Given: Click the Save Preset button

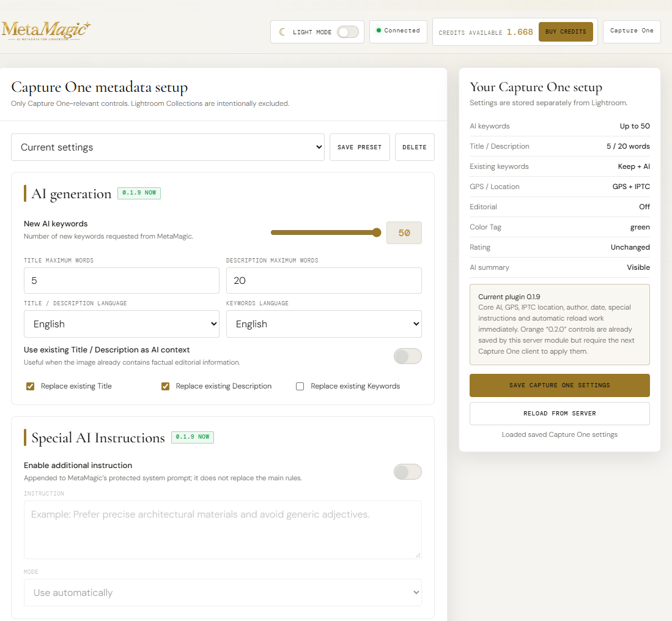Looking at the screenshot, I should tap(360, 147).
